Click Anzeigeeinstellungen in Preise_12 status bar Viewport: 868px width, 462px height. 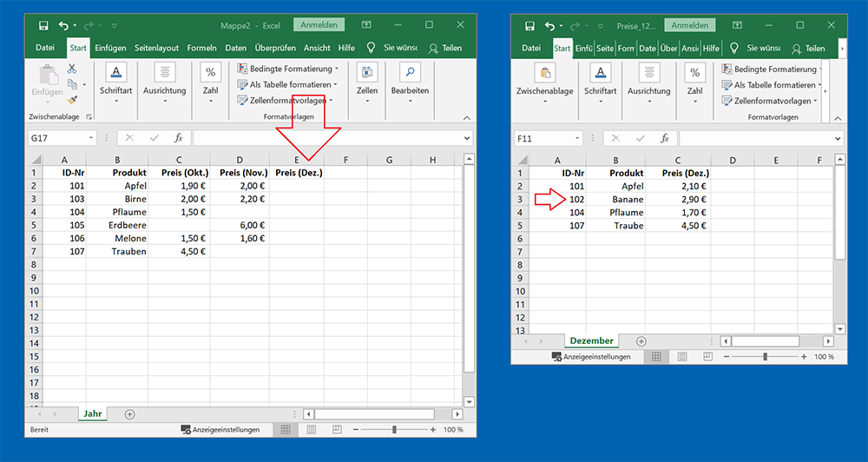point(591,357)
